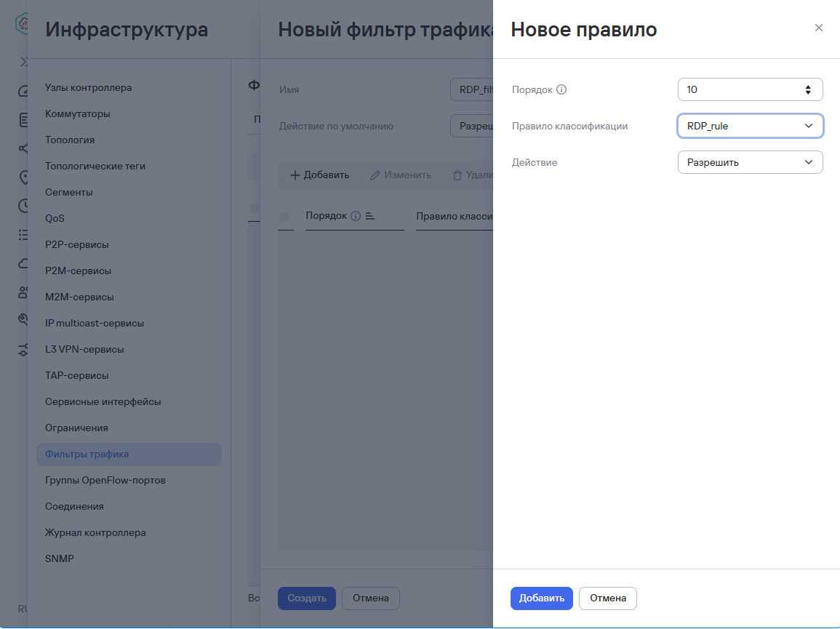Click the document list icon in the nav rail
This screenshot has height=629, width=840.
click(x=23, y=120)
